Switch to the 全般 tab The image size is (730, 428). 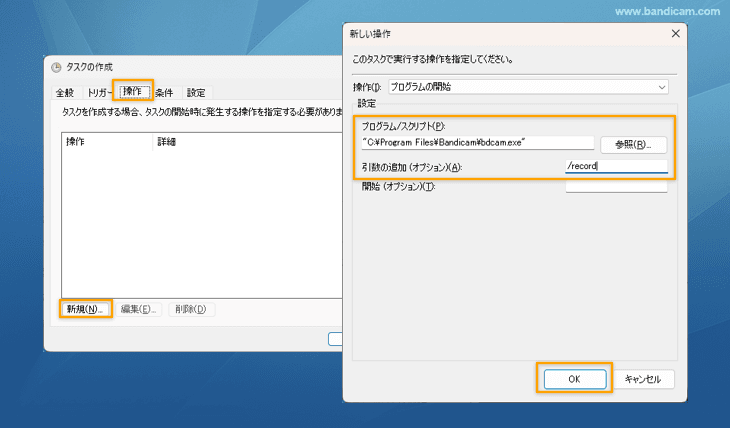pyautogui.click(x=65, y=93)
